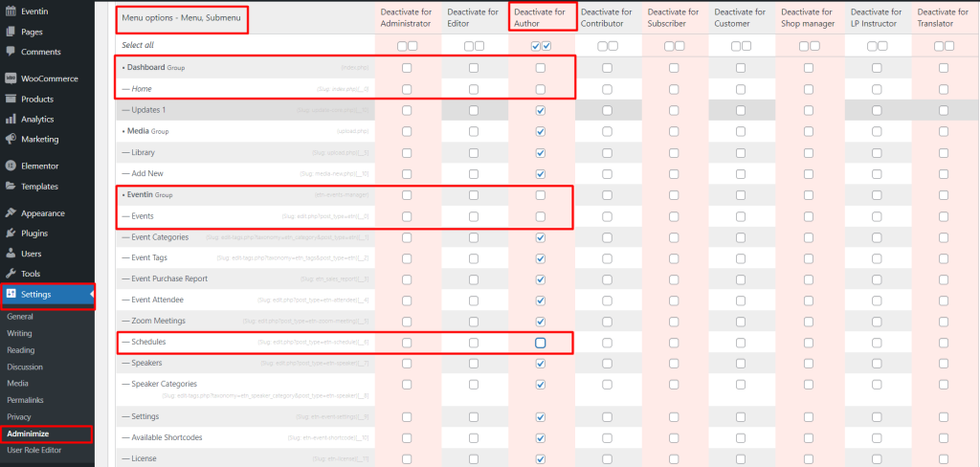The height and width of the screenshot is (467, 980).
Task: Go to Permalinks settings submenu
Action: [x=25, y=400]
